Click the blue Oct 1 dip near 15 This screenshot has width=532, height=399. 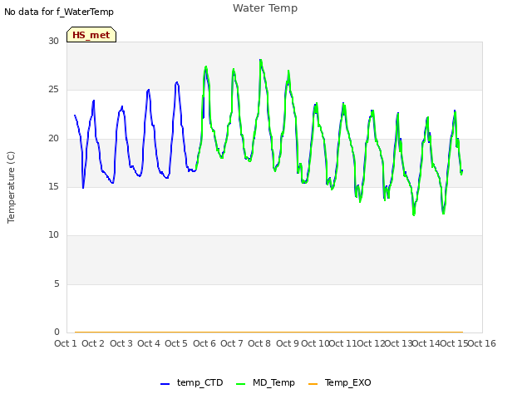coord(83,187)
